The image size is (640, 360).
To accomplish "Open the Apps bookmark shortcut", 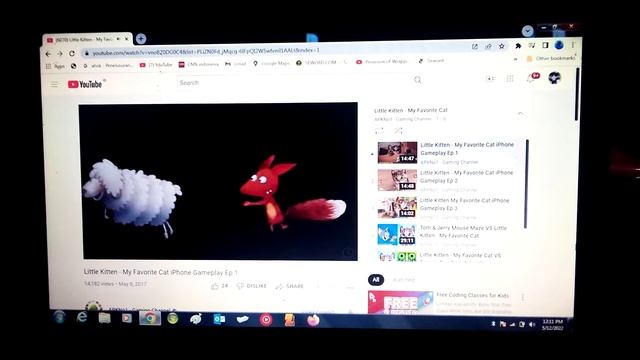I will [55, 66].
